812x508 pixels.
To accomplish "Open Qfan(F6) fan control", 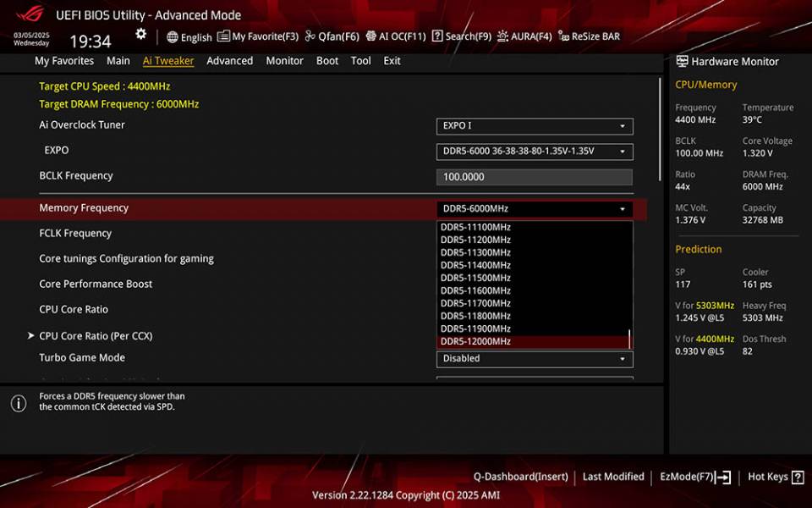I will [x=332, y=36].
